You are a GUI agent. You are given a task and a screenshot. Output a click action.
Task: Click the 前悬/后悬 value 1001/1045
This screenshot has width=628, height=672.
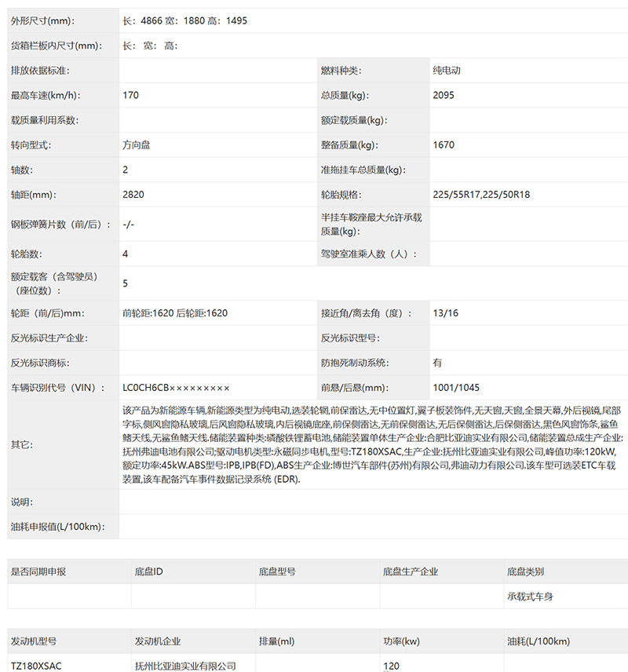456,388
